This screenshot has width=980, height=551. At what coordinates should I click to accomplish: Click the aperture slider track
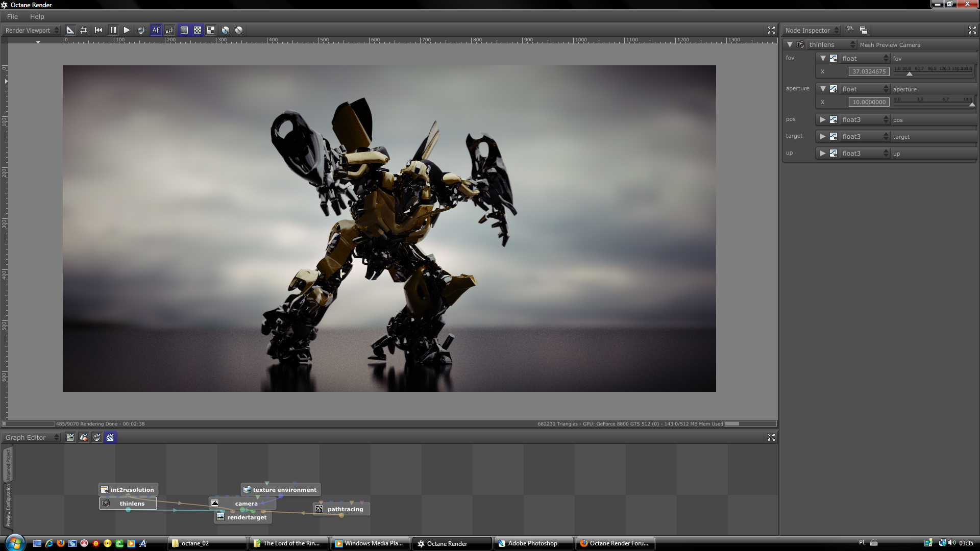pyautogui.click(x=933, y=104)
